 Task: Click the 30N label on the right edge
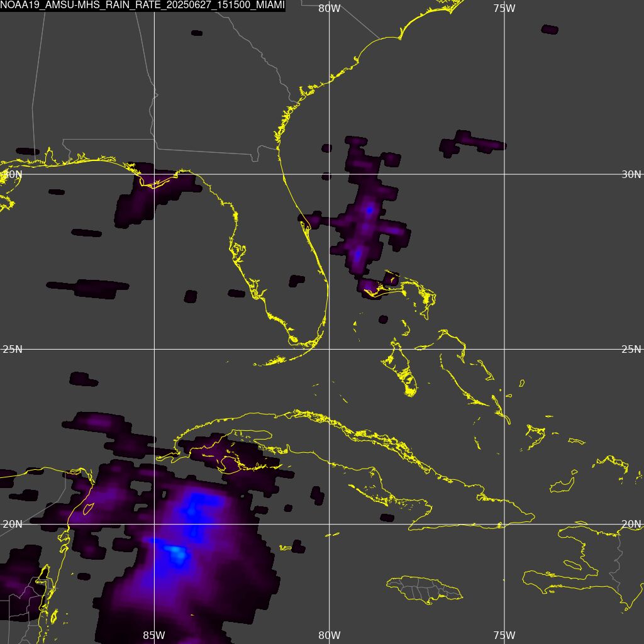pyautogui.click(x=631, y=174)
